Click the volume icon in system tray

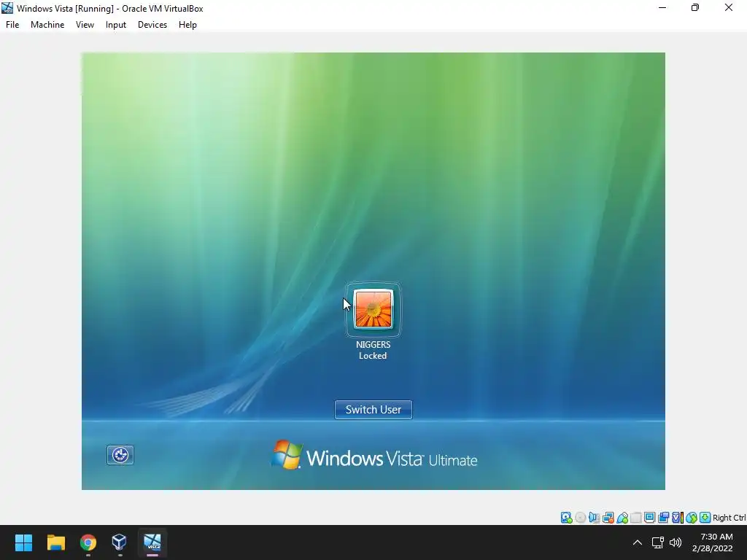(675, 542)
